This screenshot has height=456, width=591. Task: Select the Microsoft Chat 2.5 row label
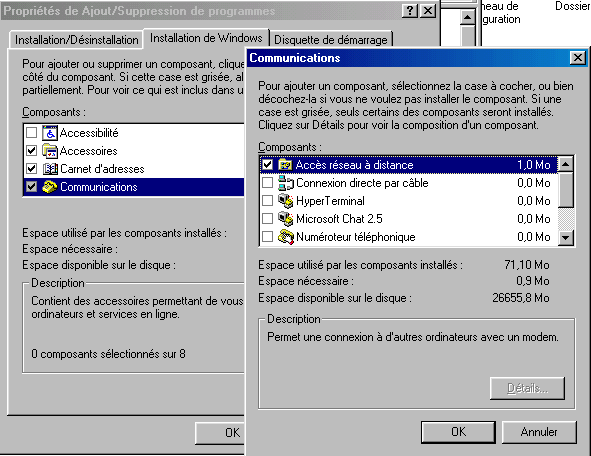coord(339,219)
